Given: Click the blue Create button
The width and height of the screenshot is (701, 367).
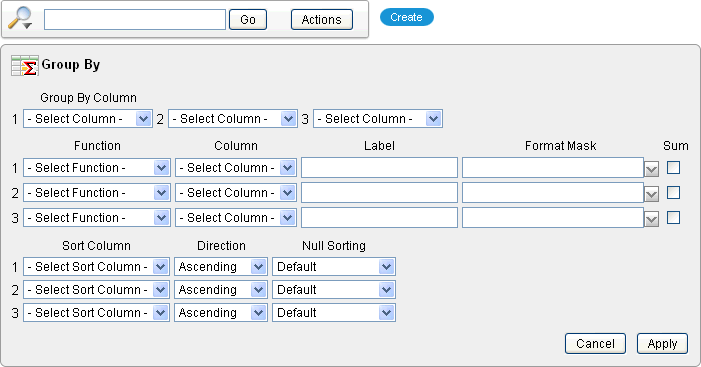Looking at the screenshot, I should tap(406, 17).
